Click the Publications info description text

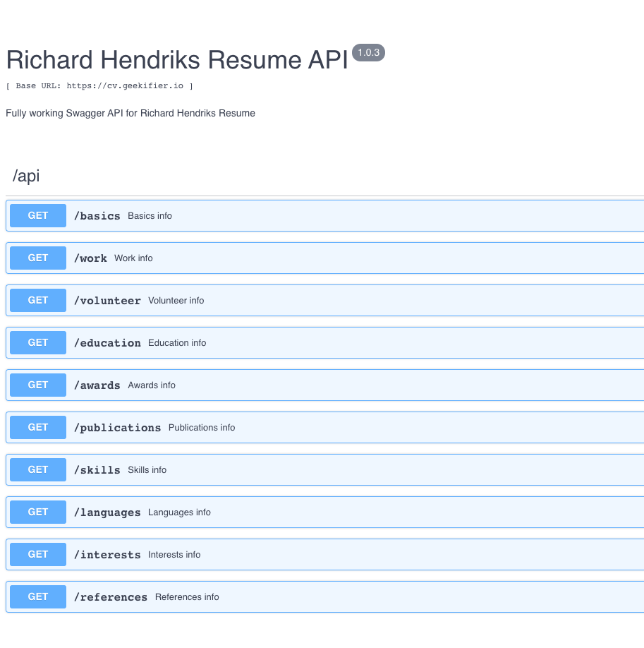point(202,428)
